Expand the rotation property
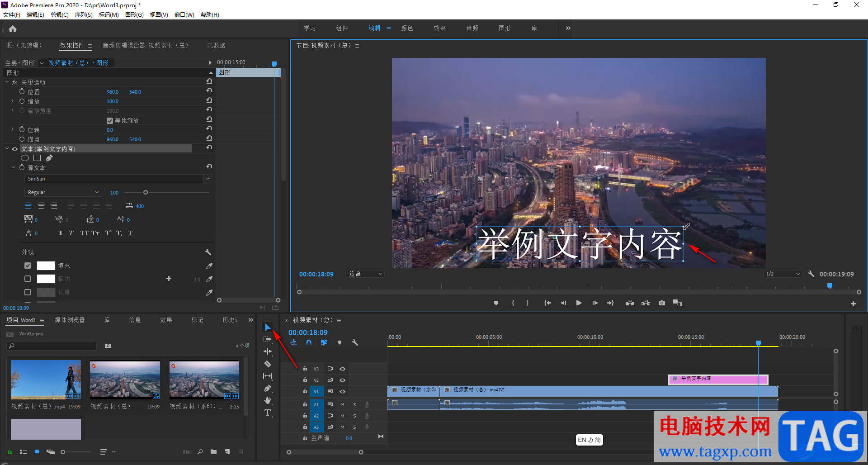The height and width of the screenshot is (465, 868). (x=13, y=129)
